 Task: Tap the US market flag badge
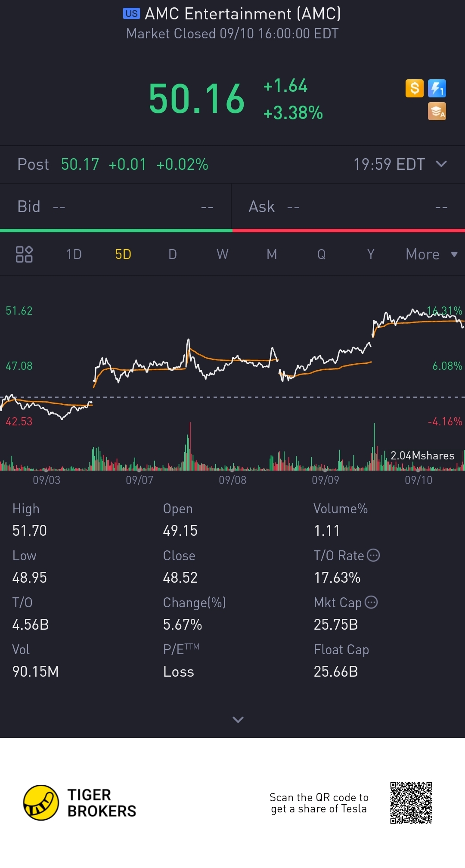131,14
